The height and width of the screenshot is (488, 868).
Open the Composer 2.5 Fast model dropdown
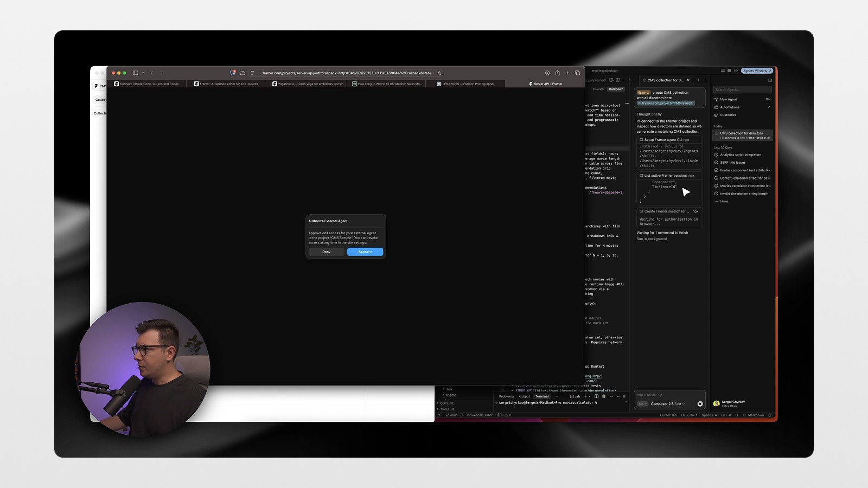tap(668, 404)
